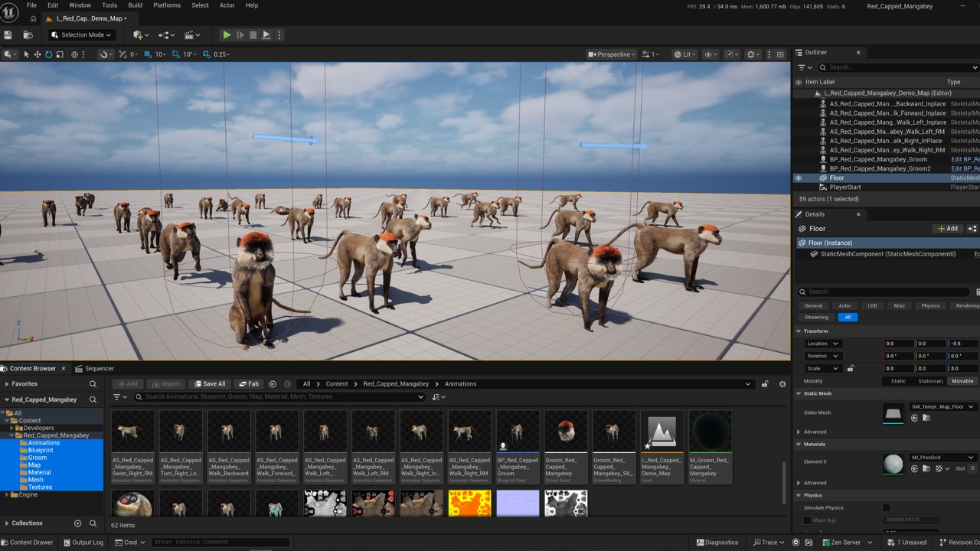Toggle scale snapping icon

206,54
